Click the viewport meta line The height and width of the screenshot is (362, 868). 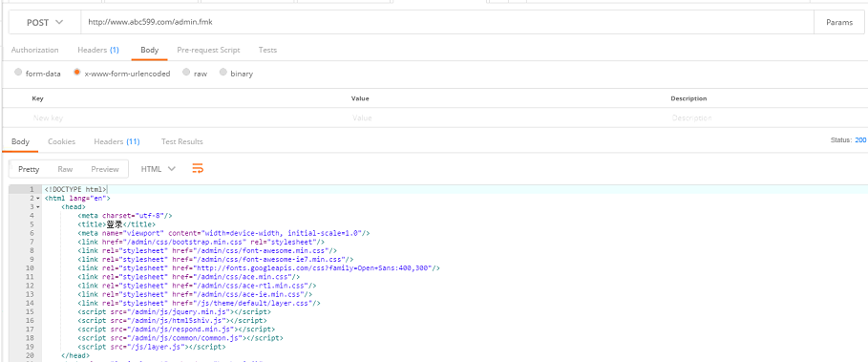(224, 233)
